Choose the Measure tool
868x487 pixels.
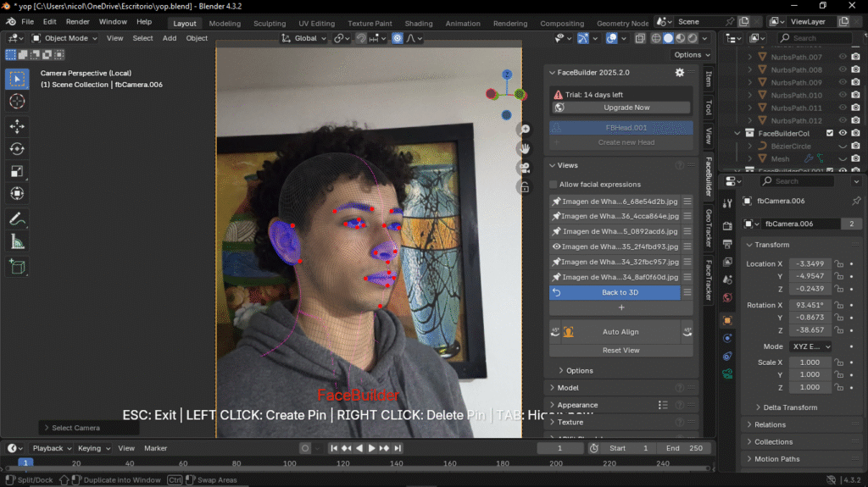17,241
